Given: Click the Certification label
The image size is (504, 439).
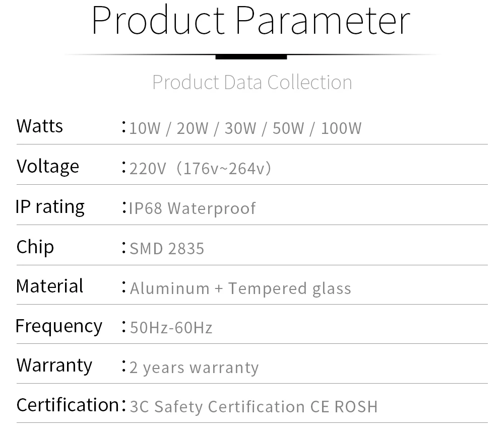Looking at the screenshot, I should [x=68, y=405].
